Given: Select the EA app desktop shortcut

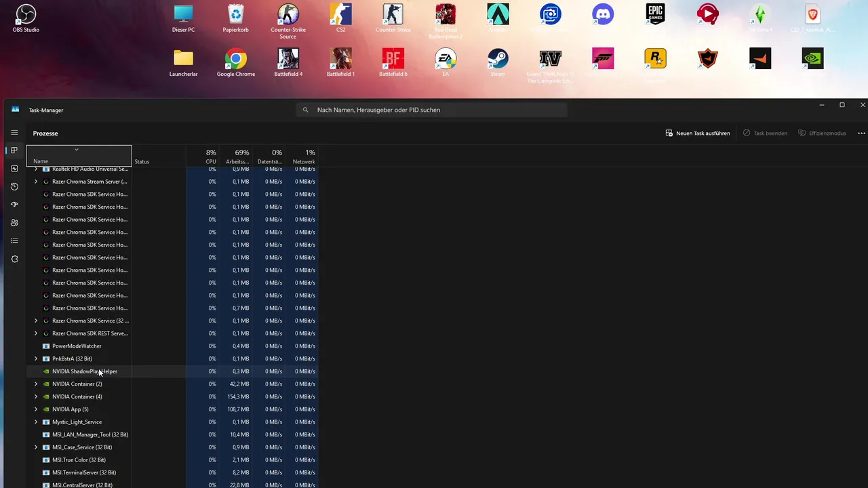Looking at the screenshot, I should click(446, 63).
